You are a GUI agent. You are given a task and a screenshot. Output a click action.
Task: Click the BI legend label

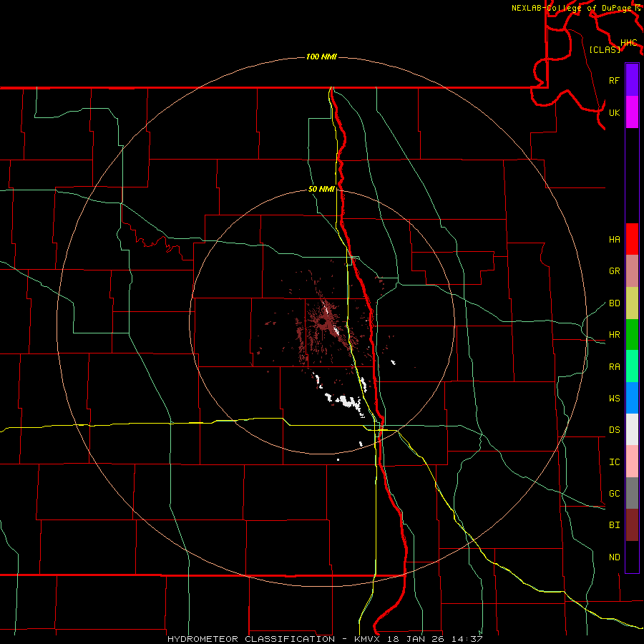click(x=614, y=525)
